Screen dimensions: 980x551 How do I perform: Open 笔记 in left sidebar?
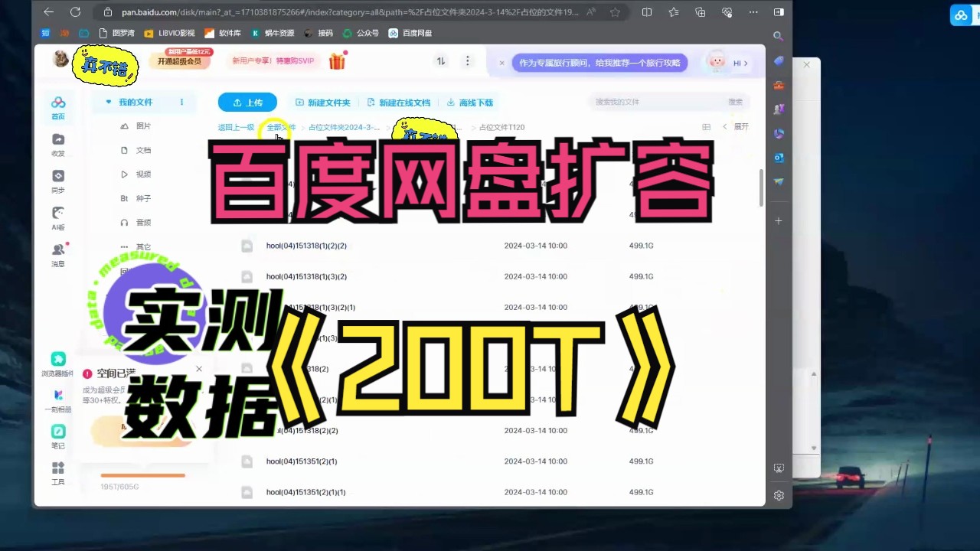click(58, 438)
